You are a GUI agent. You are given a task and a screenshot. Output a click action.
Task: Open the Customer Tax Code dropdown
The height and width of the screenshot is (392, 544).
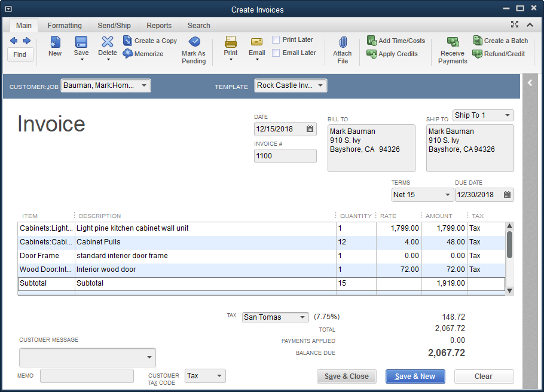pyautogui.click(x=219, y=376)
